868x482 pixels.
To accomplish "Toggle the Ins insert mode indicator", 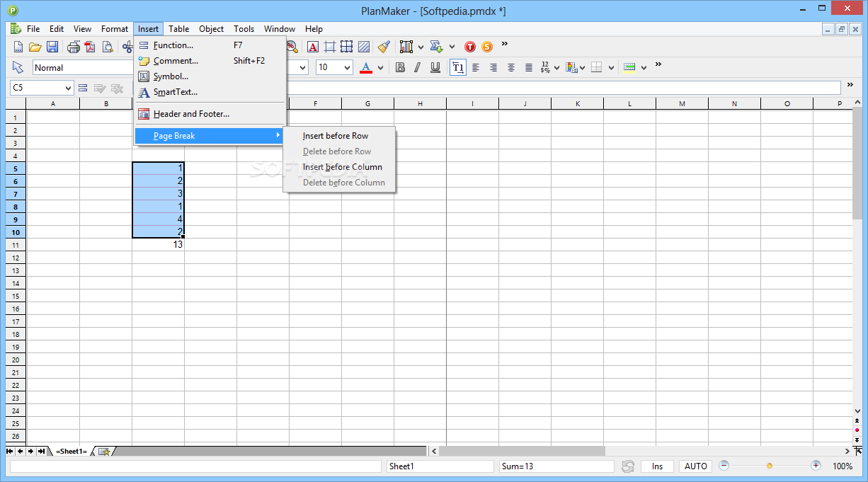I will pos(658,466).
